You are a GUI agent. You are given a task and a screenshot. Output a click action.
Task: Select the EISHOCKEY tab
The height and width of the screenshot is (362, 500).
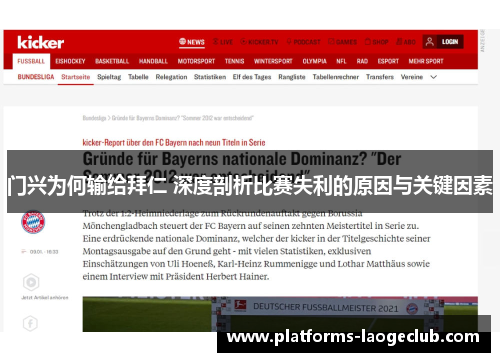point(70,61)
